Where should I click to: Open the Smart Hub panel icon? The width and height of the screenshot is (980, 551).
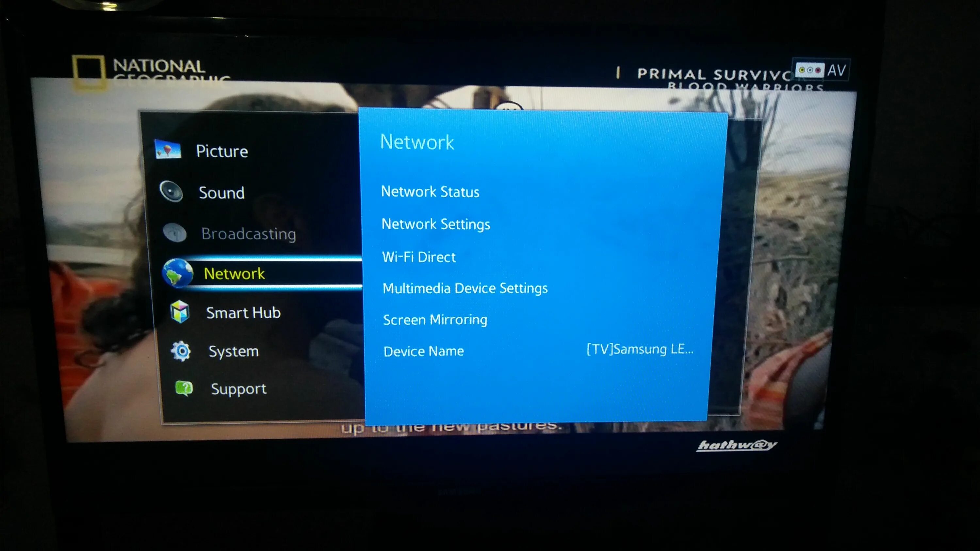(x=178, y=311)
